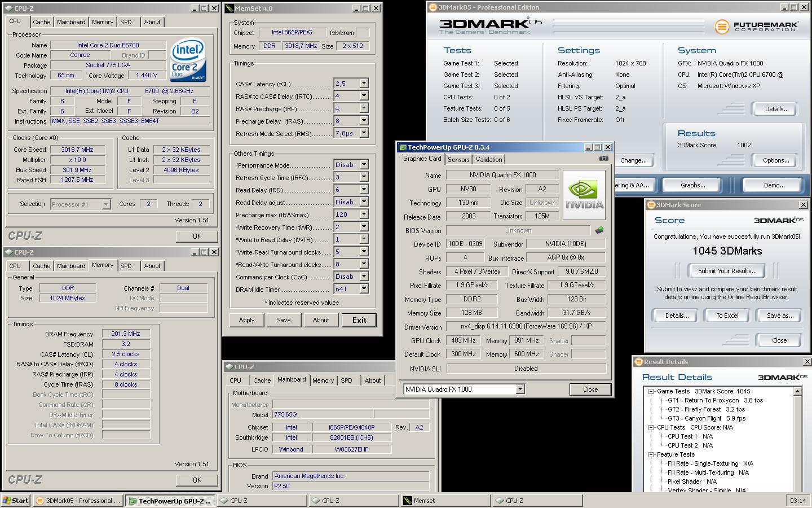Open the Windows Start menu
This screenshot has height=508, width=812.
16,501
